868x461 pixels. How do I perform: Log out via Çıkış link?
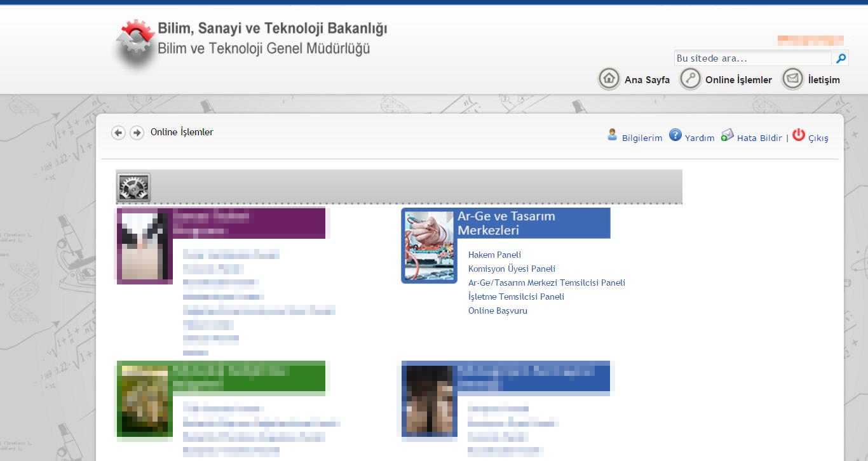pos(818,138)
